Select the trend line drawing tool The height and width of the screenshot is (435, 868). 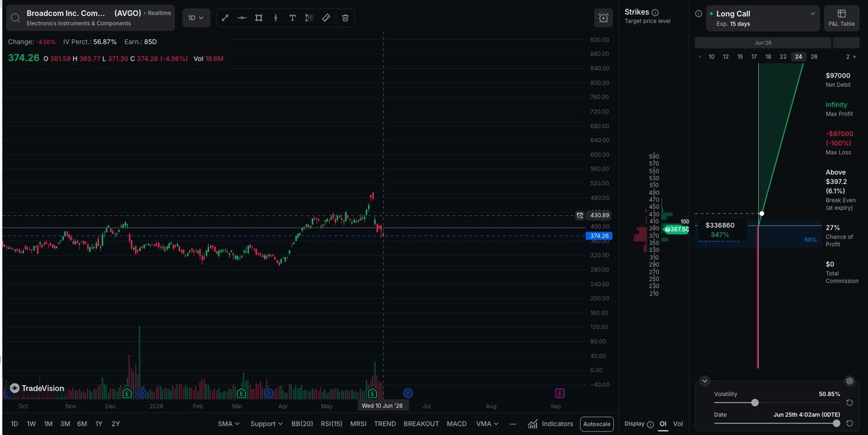point(225,17)
